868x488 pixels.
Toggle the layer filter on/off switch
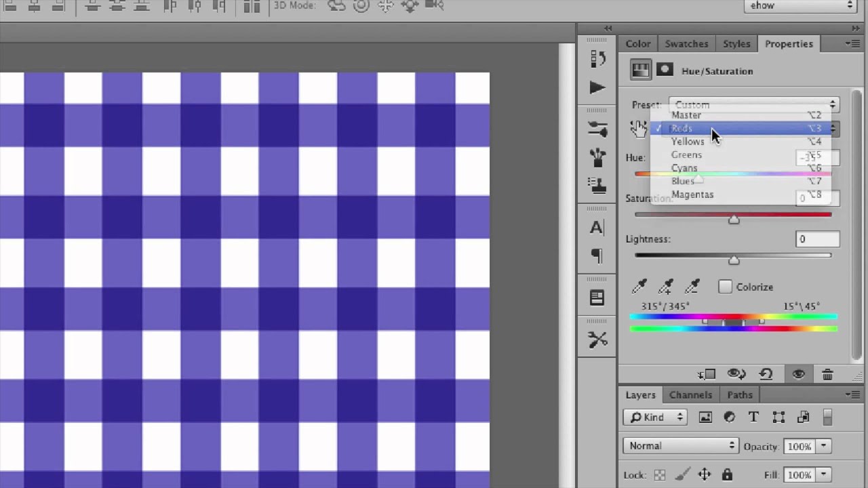click(827, 417)
